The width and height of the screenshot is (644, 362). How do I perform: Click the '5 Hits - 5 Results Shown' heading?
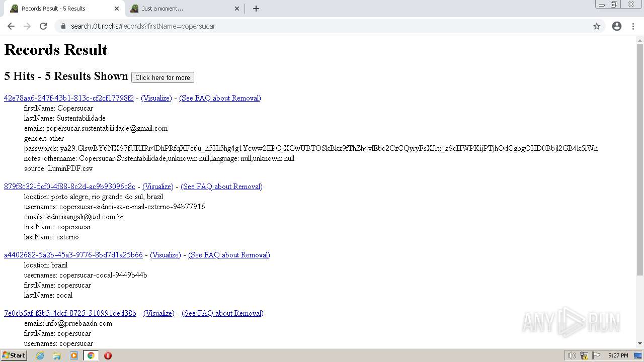66,76
